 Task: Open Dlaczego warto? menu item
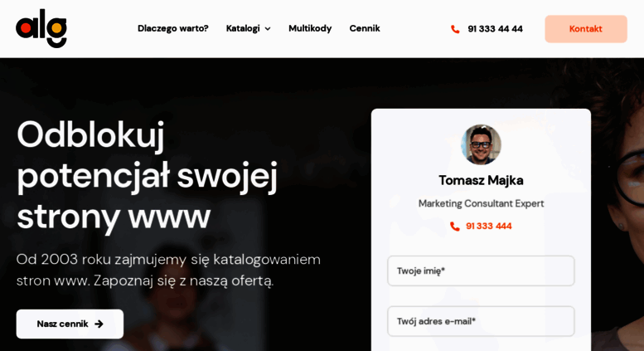[173, 28]
